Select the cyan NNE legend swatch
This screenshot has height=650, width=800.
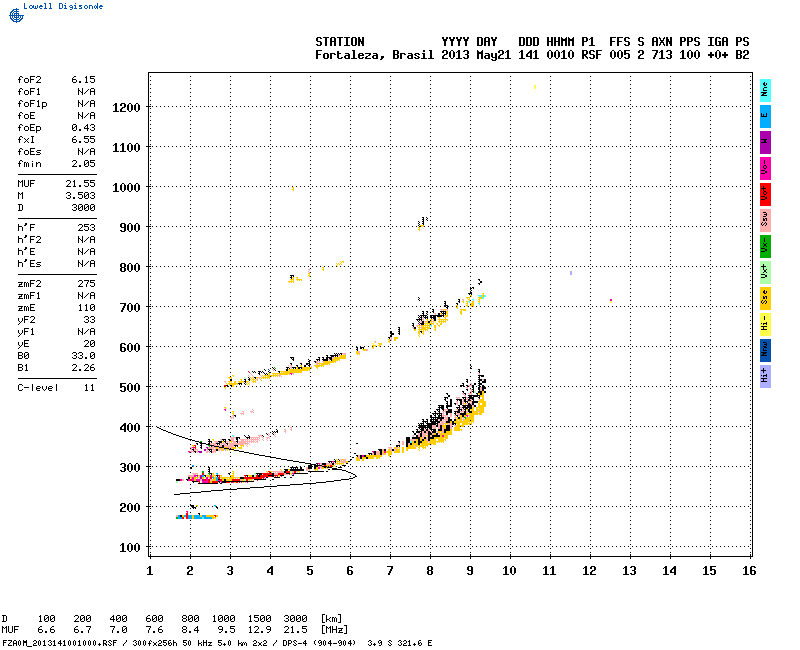[x=765, y=90]
